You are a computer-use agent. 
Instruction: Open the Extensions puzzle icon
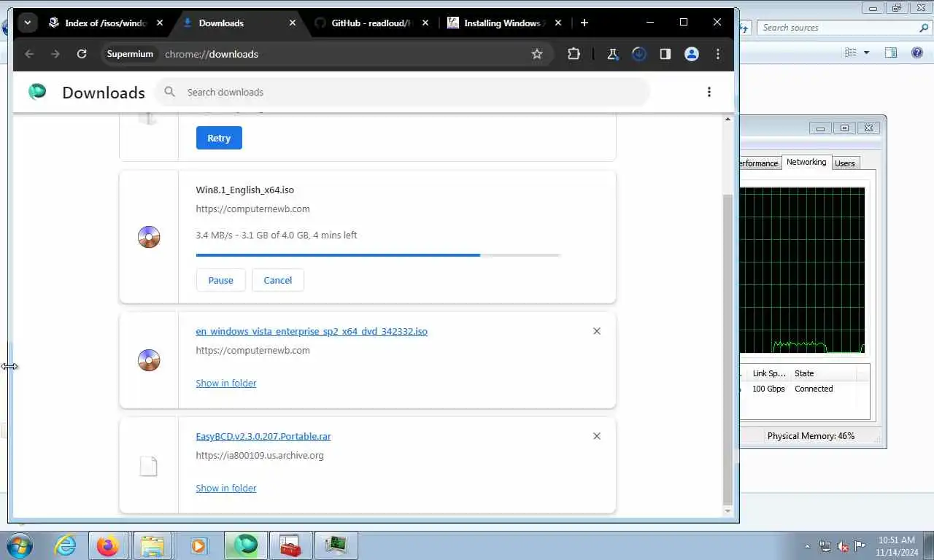(574, 54)
